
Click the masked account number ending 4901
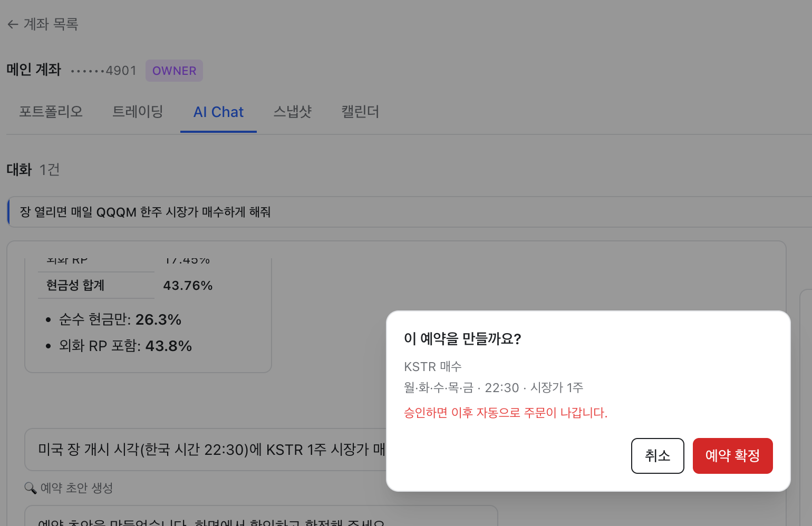pyautogui.click(x=103, y=71)
